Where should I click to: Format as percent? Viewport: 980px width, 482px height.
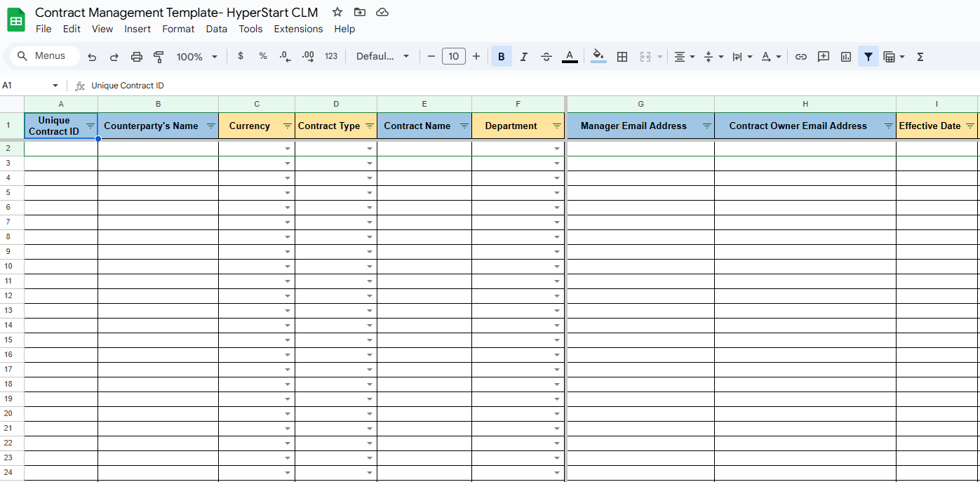coord(263,56)
